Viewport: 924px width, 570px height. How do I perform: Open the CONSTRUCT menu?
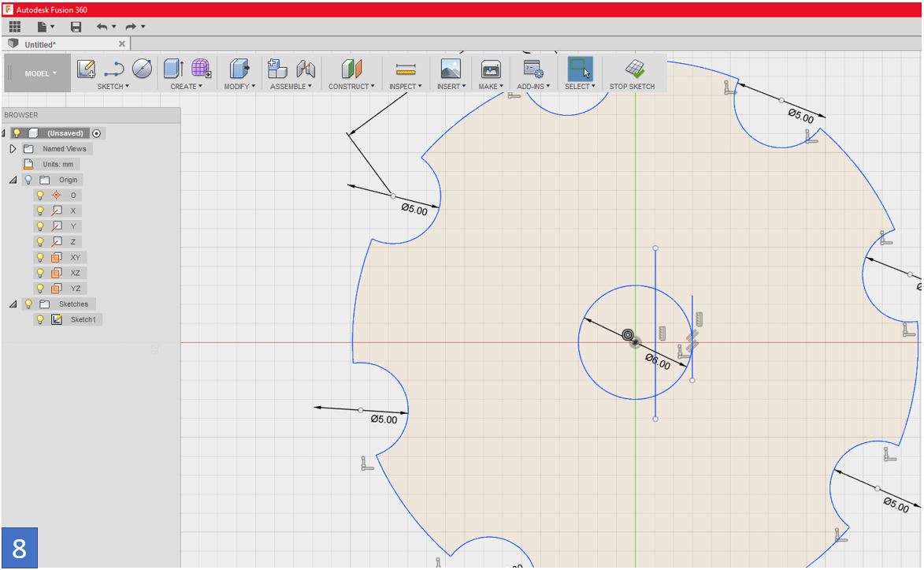(x=351, y=86)
